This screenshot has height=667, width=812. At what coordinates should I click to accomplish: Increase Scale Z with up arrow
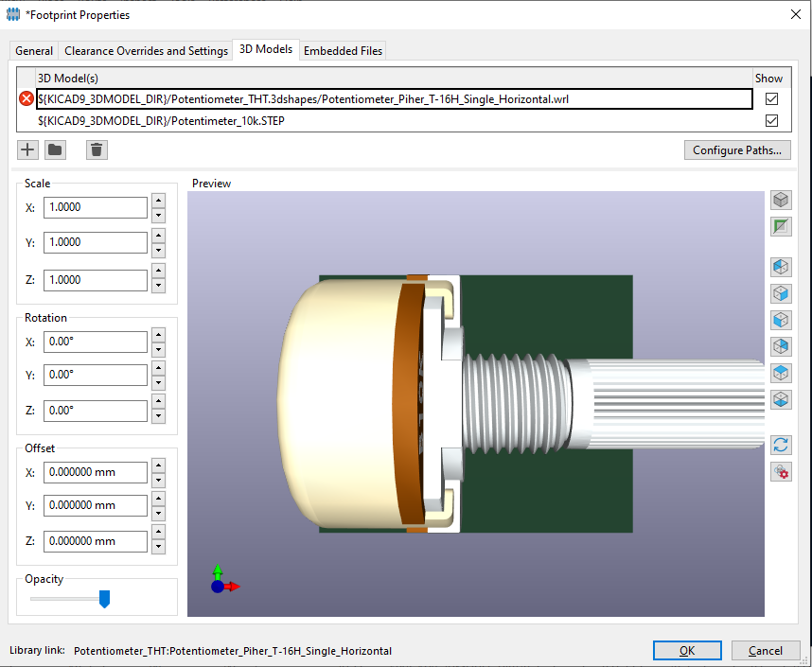158,272
